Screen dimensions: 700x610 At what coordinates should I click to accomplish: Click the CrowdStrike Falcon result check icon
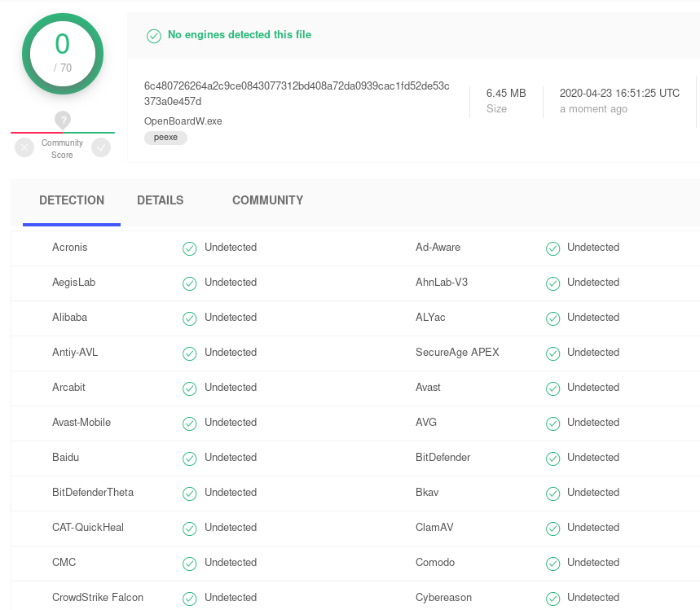click(190, 599)
